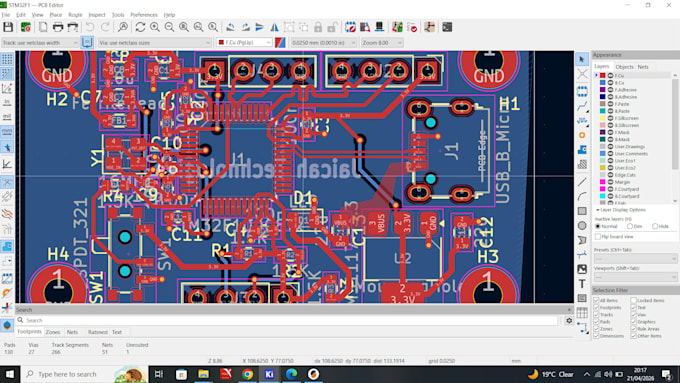The image size is (680, 383).
Task: Update PCB from schematic icon
Action: [x=397, y=27]
